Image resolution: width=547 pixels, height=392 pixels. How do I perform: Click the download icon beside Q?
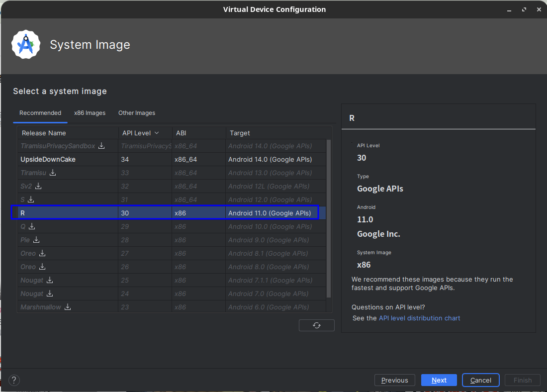point(32,226)
